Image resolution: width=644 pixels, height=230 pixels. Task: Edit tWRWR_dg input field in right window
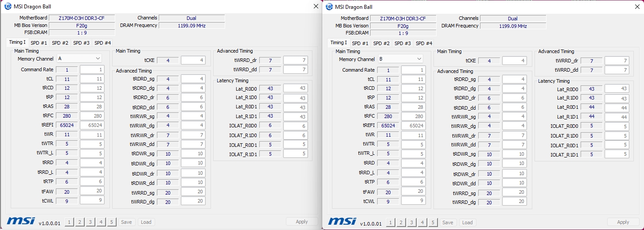point(515,126)
